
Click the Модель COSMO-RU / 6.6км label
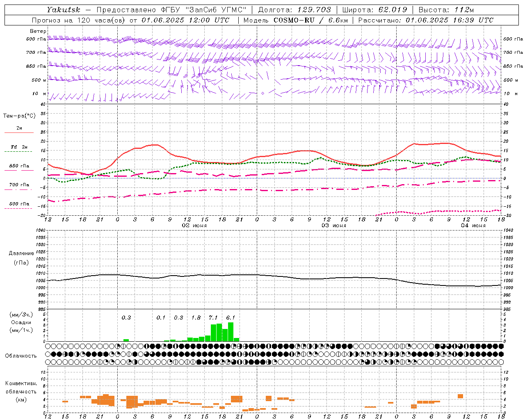click(295, 20)
